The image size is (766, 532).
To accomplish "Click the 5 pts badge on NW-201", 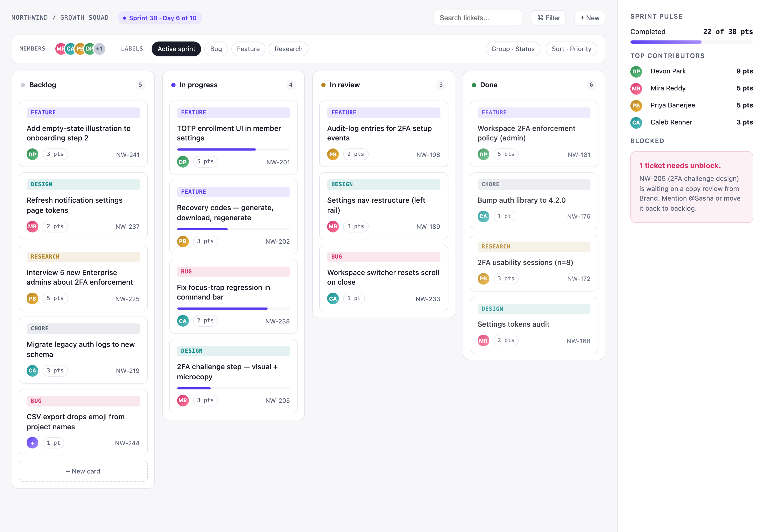I will point(205,162).
